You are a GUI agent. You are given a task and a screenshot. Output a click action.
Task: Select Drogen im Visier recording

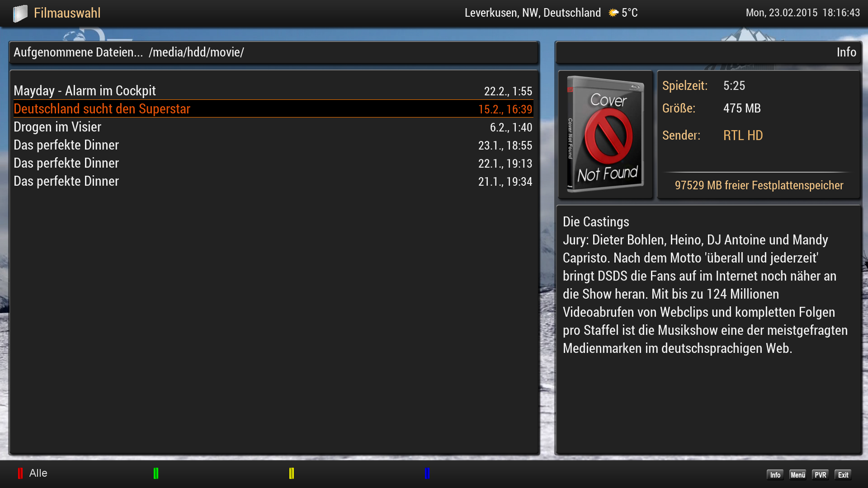pos(57,127)
